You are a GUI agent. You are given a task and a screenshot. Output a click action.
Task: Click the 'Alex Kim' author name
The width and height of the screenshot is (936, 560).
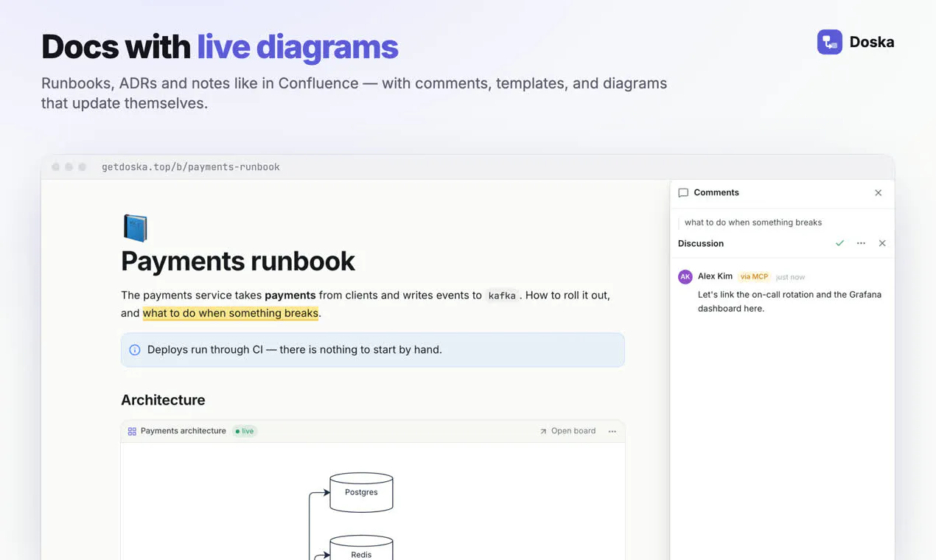click(x=715, y=276)
